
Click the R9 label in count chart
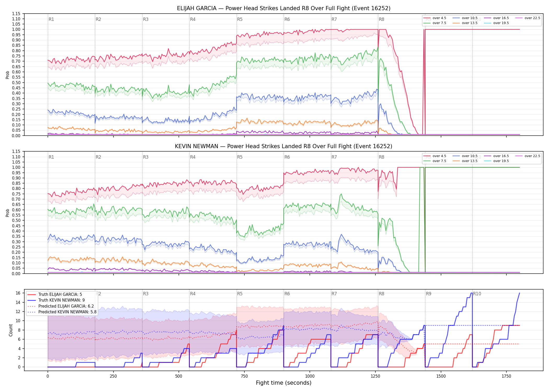(428, 294)
